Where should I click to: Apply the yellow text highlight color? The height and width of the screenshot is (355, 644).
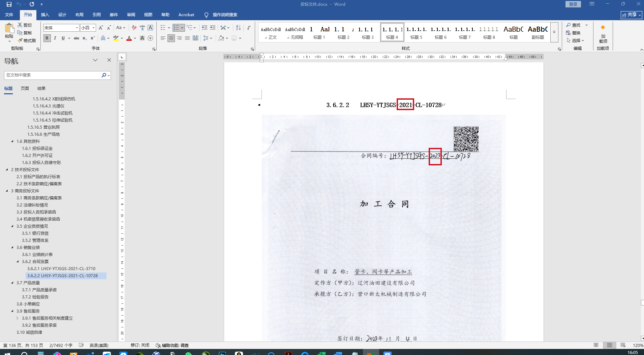point(116,38)
